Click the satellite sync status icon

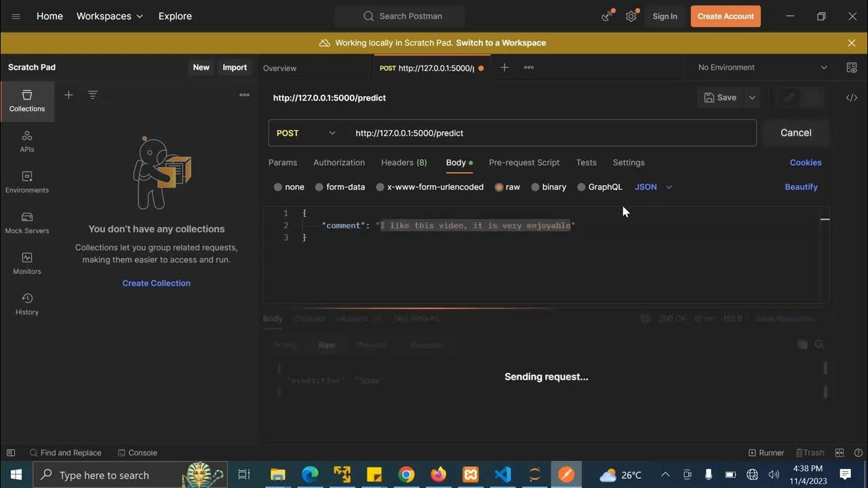pos(607,16)
